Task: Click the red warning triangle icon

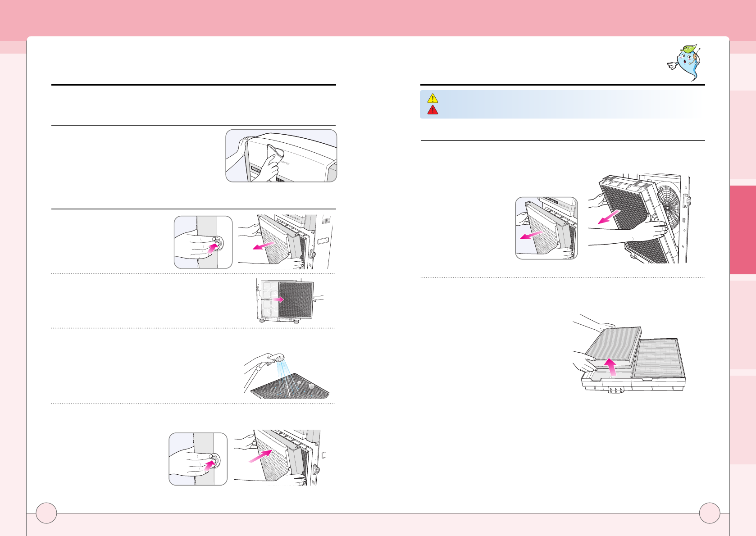Action: pos(433,110)
